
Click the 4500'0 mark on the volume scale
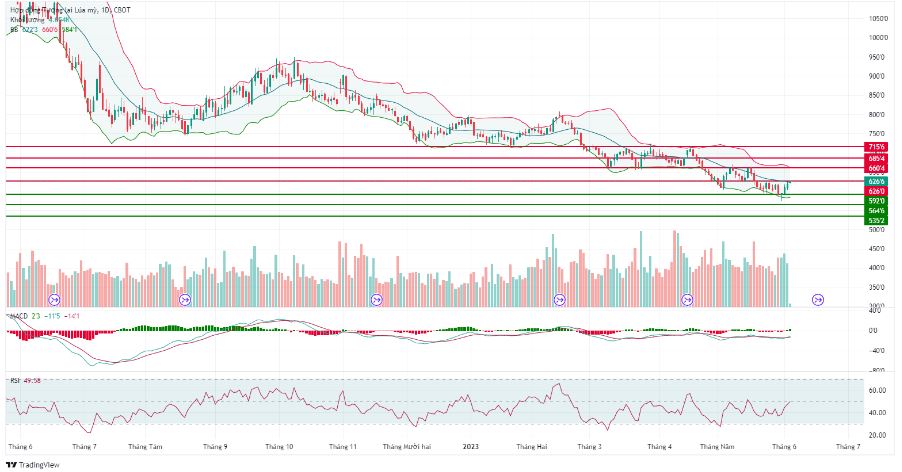click(878, 249)
